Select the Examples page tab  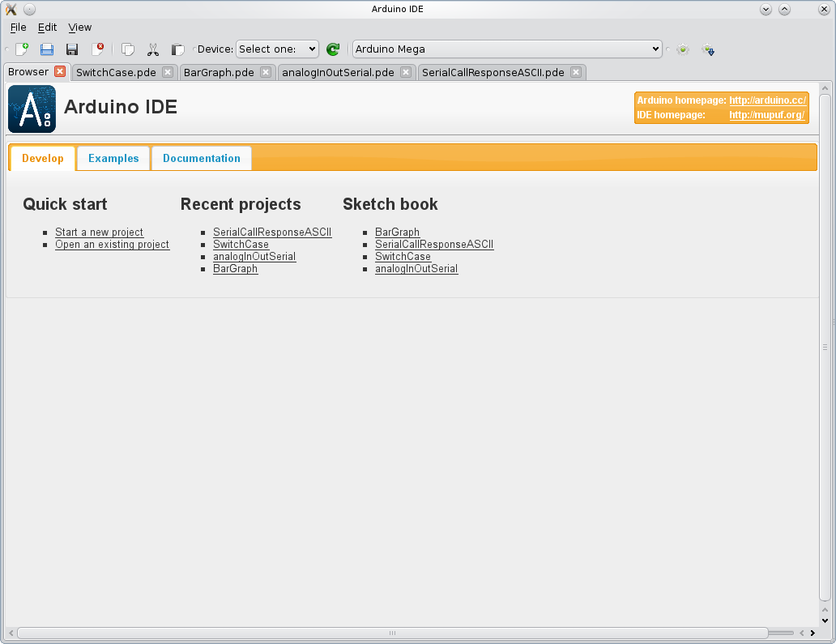[x=113, y=158]
